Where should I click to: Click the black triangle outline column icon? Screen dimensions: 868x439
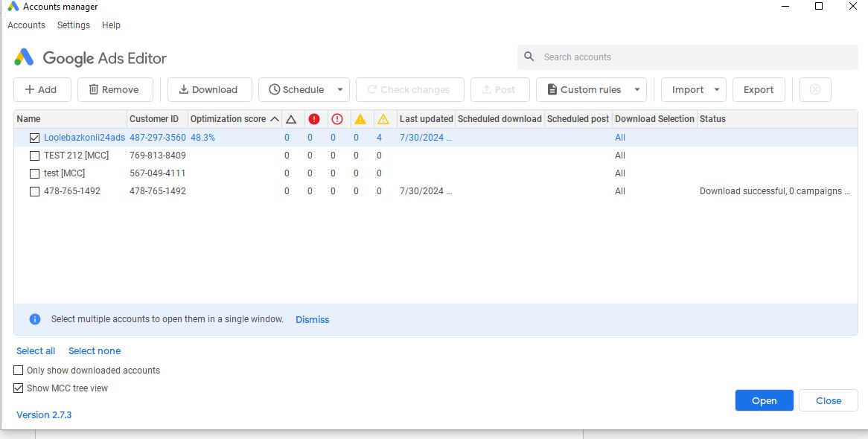(291, 119)
